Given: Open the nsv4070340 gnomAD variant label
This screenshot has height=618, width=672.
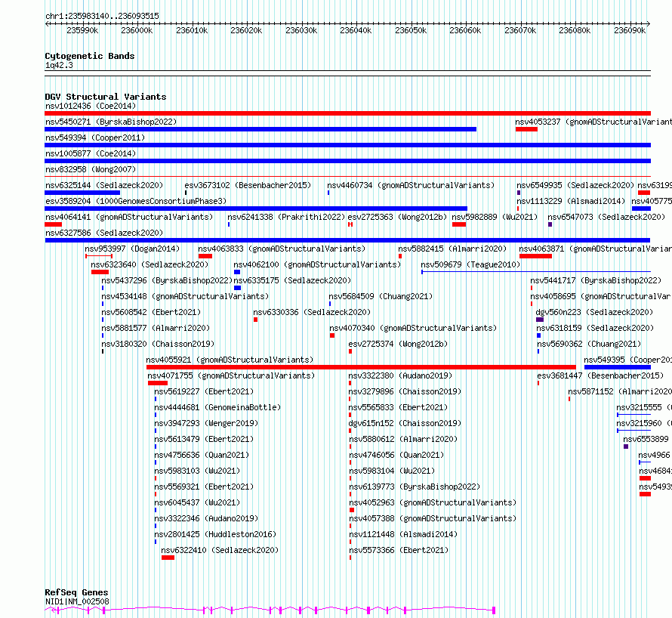Looking at the screenshot, I should [x=413, y=328].
